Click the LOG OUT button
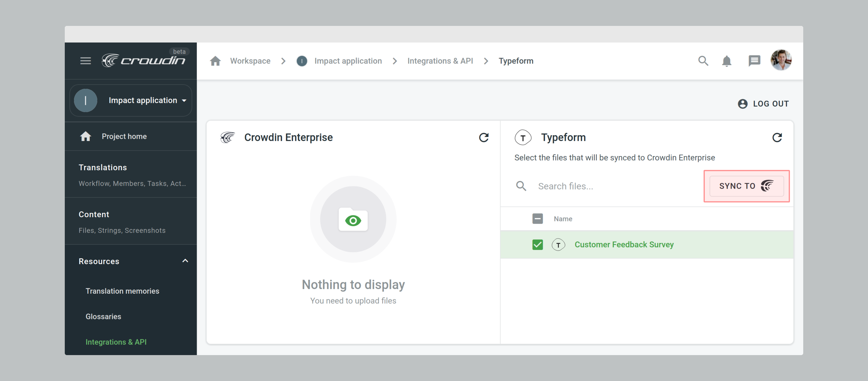868x381 pixels. tap(763, 103)
